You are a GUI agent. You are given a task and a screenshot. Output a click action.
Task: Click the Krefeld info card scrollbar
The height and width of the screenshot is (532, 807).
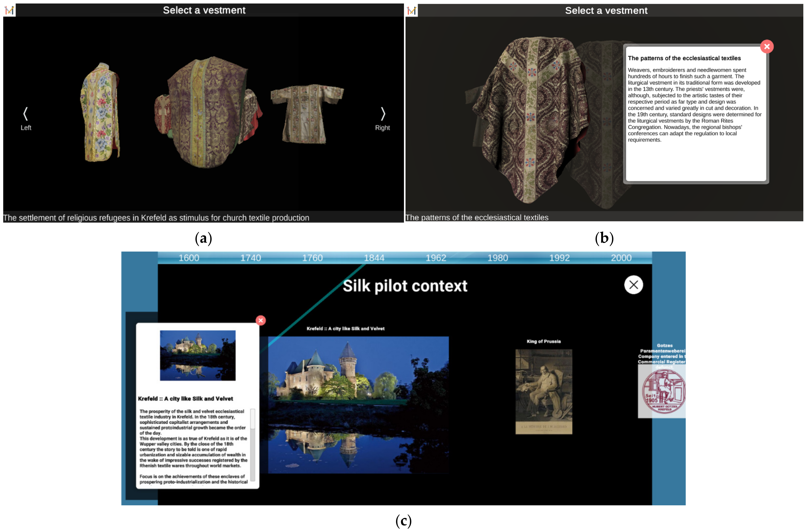pyautogui.click(x=252, y=444)
